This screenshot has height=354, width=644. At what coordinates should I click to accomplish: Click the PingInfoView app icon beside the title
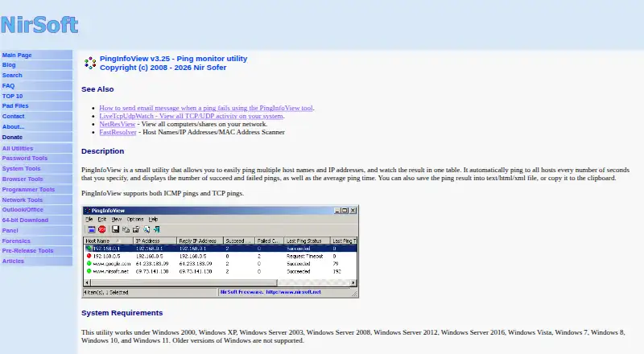click(x=90, y=63)
